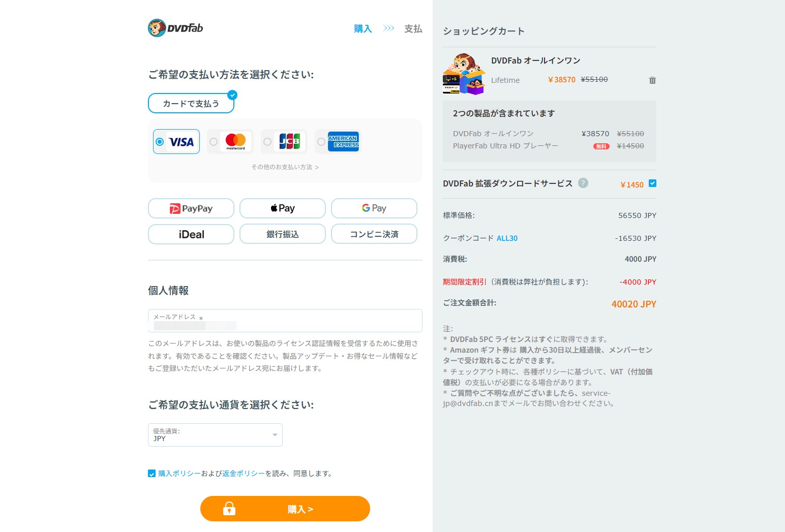Pay with Google Pay
This screenshot has height=532, width=785.
click(x=374, y=208)
